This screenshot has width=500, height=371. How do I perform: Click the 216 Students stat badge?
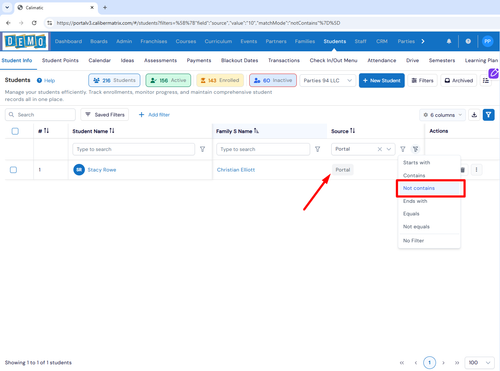point(114,80)
